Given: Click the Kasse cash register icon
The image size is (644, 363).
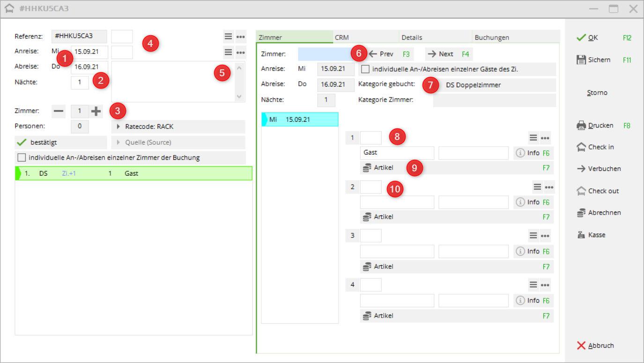Looking at the screenshot, I should 581,235.
